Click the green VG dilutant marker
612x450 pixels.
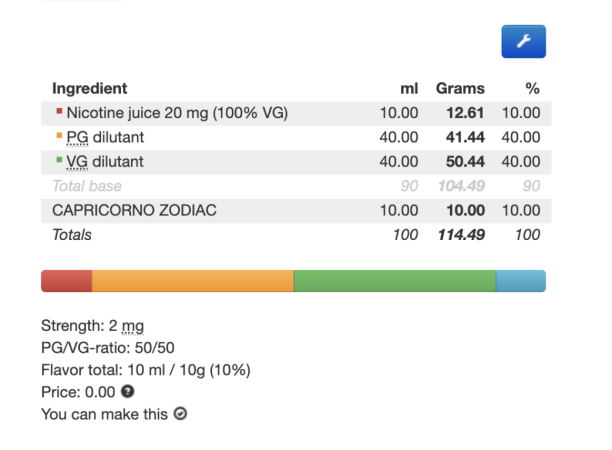(59, 160)
